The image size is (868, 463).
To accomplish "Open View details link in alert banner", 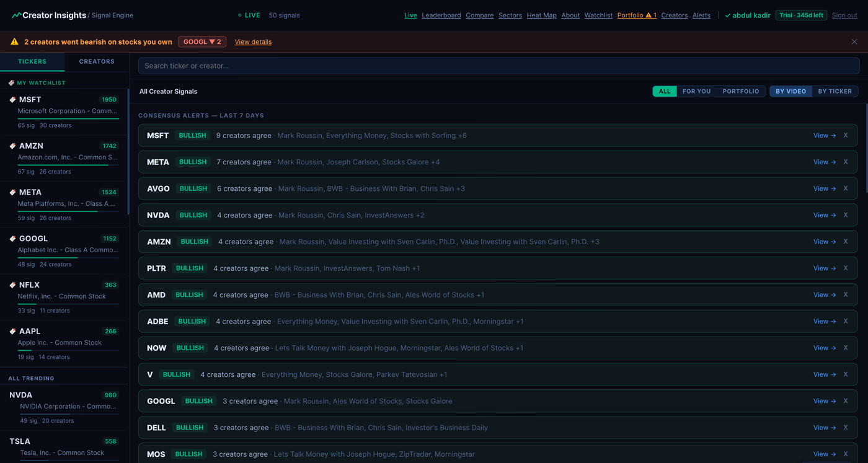I will coord(253,42).
